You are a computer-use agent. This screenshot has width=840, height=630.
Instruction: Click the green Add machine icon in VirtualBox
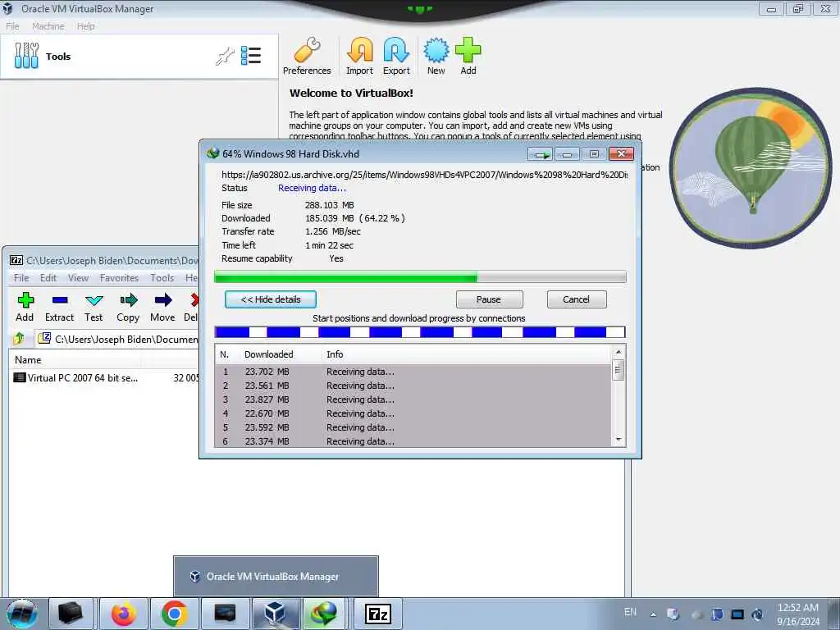click(468, 56)
